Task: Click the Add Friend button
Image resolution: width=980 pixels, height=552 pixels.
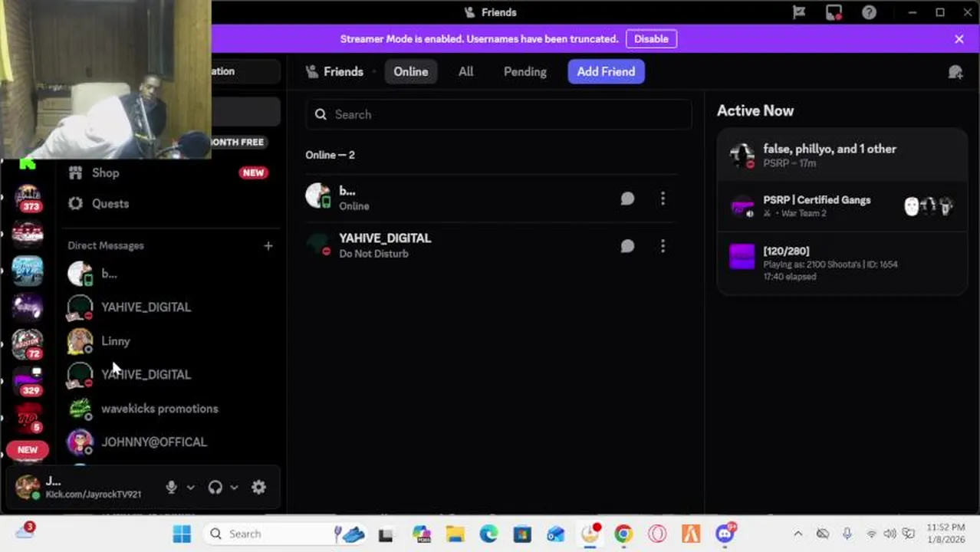Action: pos(606,71)
